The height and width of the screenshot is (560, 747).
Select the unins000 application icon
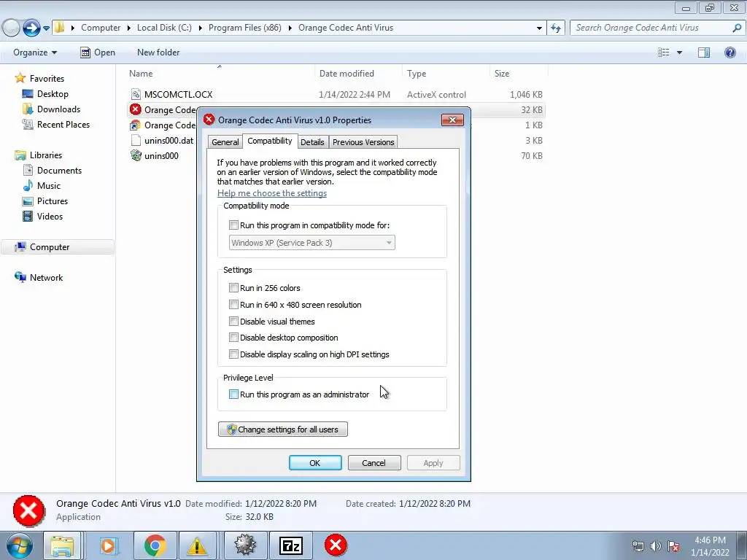(136, 155)
